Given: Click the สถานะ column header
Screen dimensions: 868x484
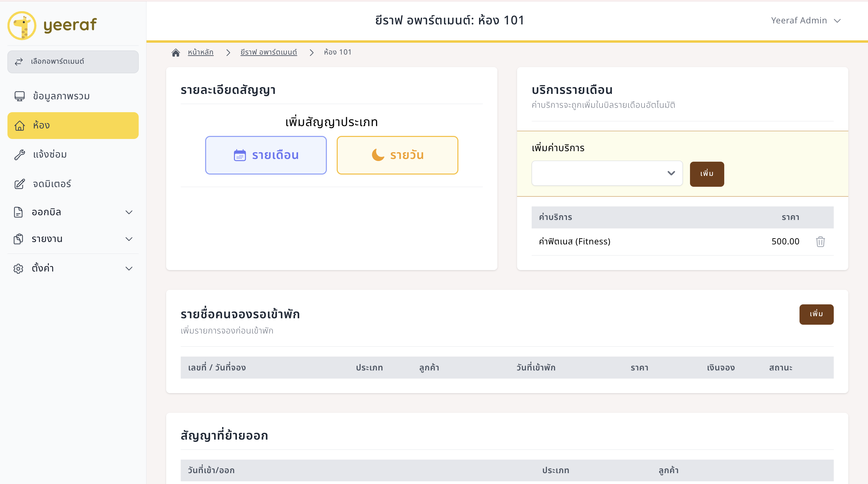Looking at the screenshot, I should click(781, 367).
